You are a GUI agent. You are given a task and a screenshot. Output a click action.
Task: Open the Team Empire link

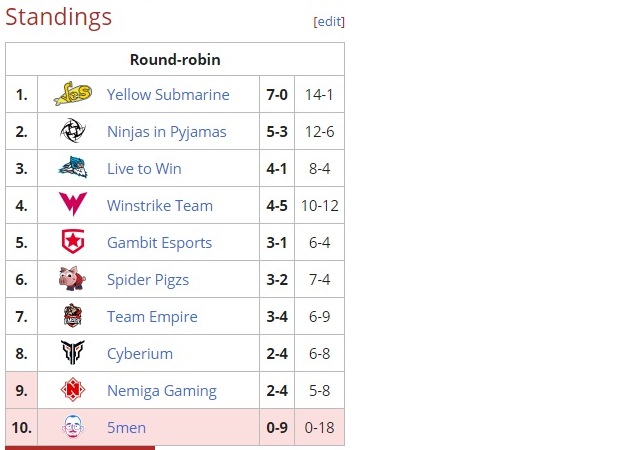click(152, 317)
